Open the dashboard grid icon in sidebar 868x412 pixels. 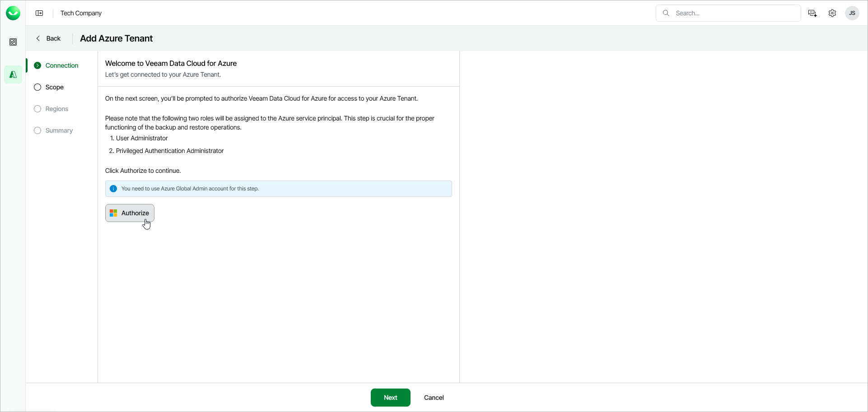point(13,42)
